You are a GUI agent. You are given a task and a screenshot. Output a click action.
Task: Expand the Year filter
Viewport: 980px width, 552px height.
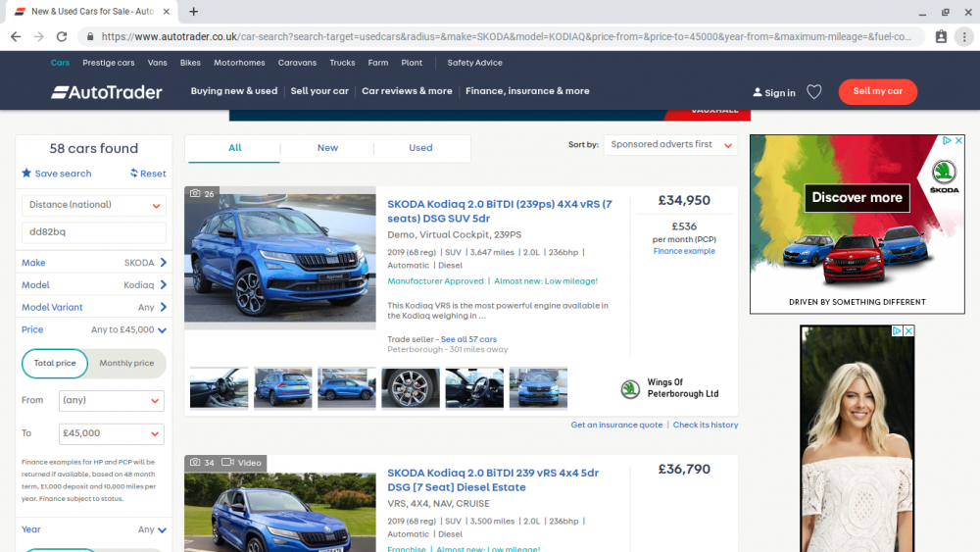click(94, 529)
